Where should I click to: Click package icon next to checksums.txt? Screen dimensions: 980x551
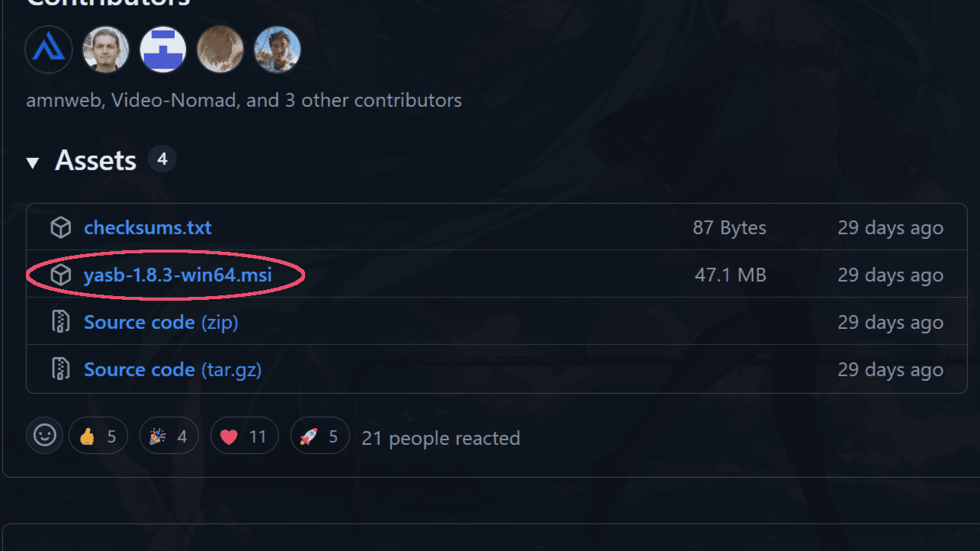pyautogui.click(x=60, y=227)
